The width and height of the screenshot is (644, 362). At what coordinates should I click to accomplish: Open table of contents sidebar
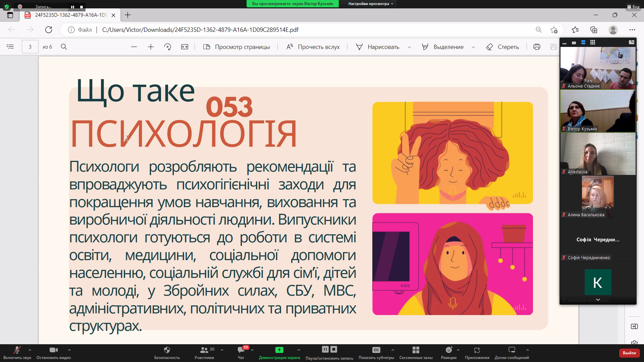click(10, 47)
